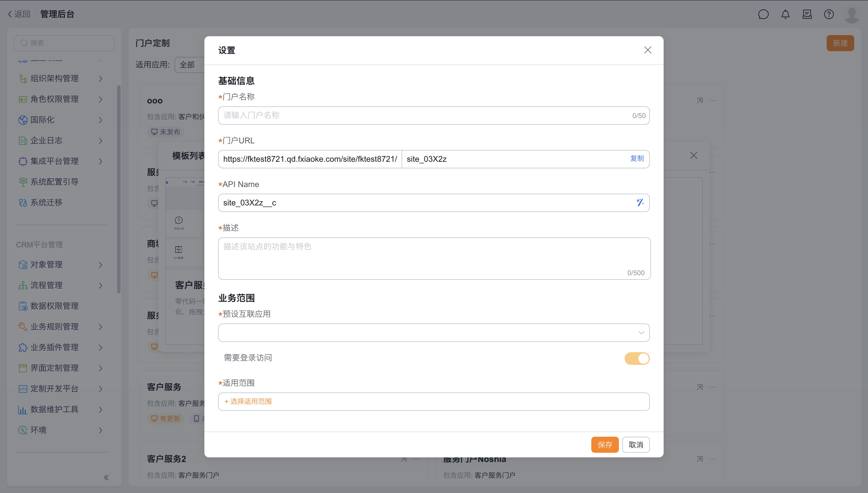This screenshot has width=868, height=493.
Task: Select 系统迁移 menu item
Action: pos(46,203)
